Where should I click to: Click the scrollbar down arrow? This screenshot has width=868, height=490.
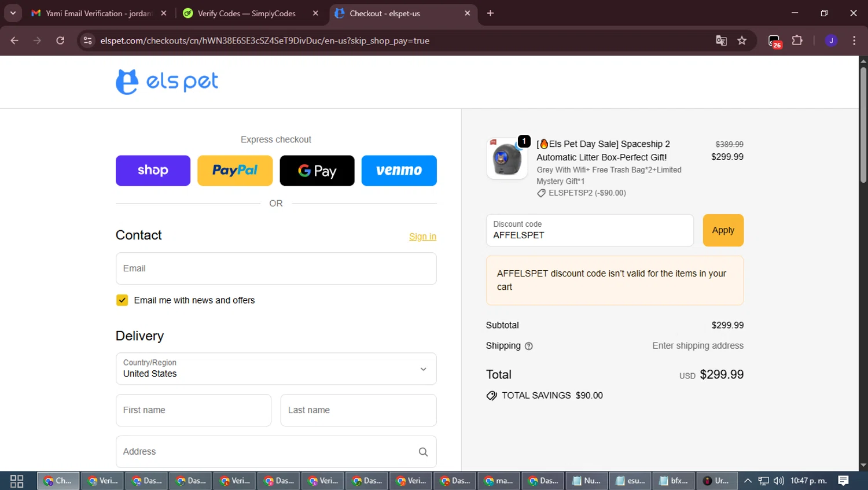pyautogui.click(x=863, y=466)
